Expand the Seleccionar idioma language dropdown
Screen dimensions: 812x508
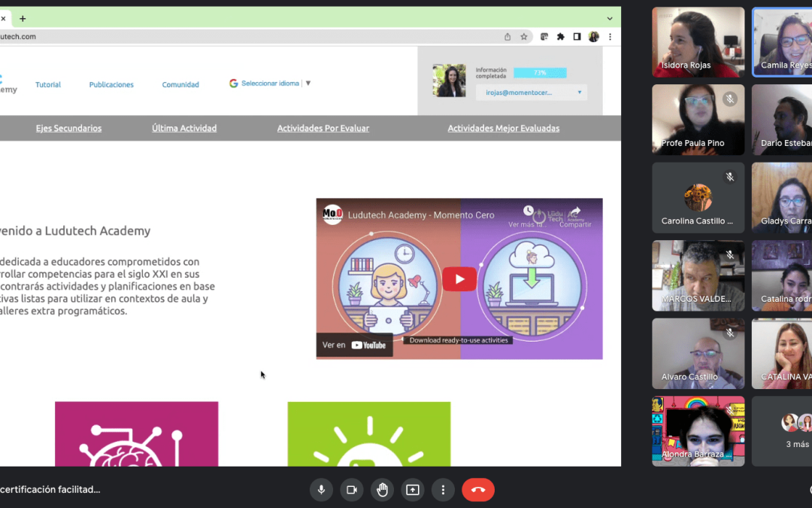[275, 84]
